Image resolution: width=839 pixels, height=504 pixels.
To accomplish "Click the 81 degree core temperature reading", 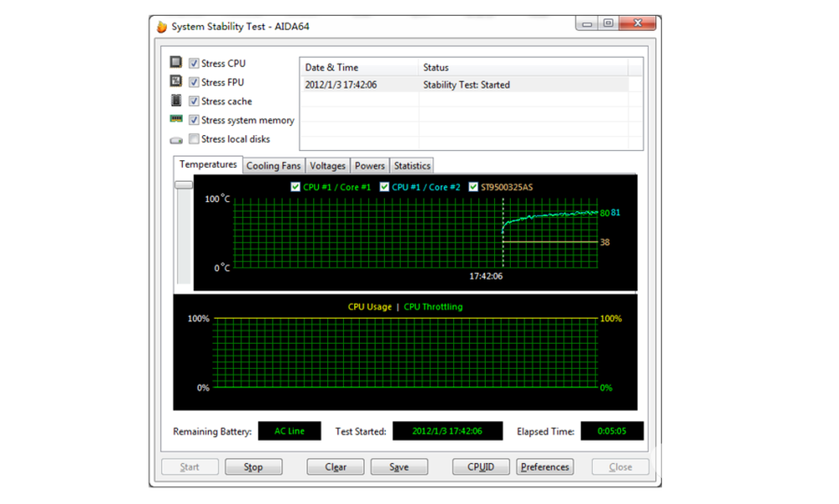I will pyautogui.click(x=615, y=212).
